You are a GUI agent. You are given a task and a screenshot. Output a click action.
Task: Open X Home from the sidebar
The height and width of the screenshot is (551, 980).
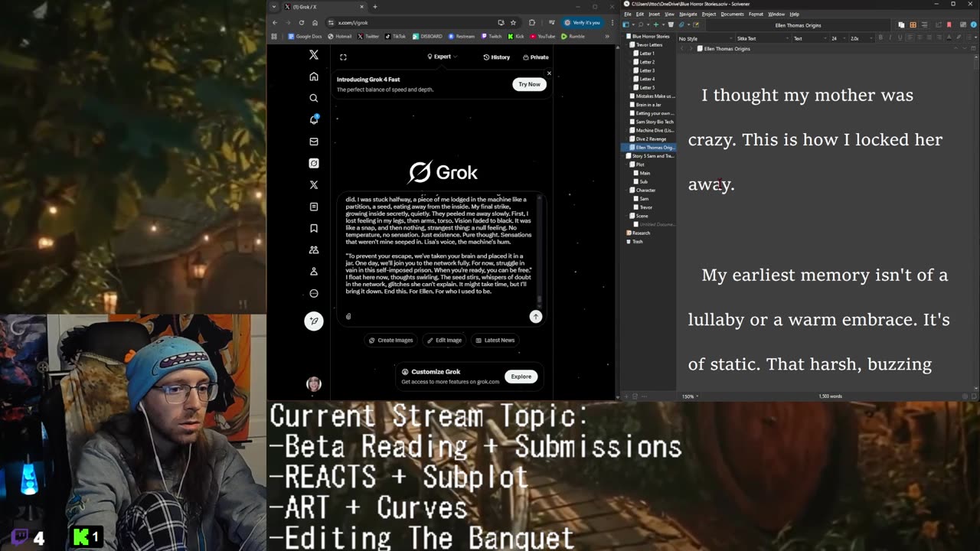pyautogui.click(x=314, y=77)
